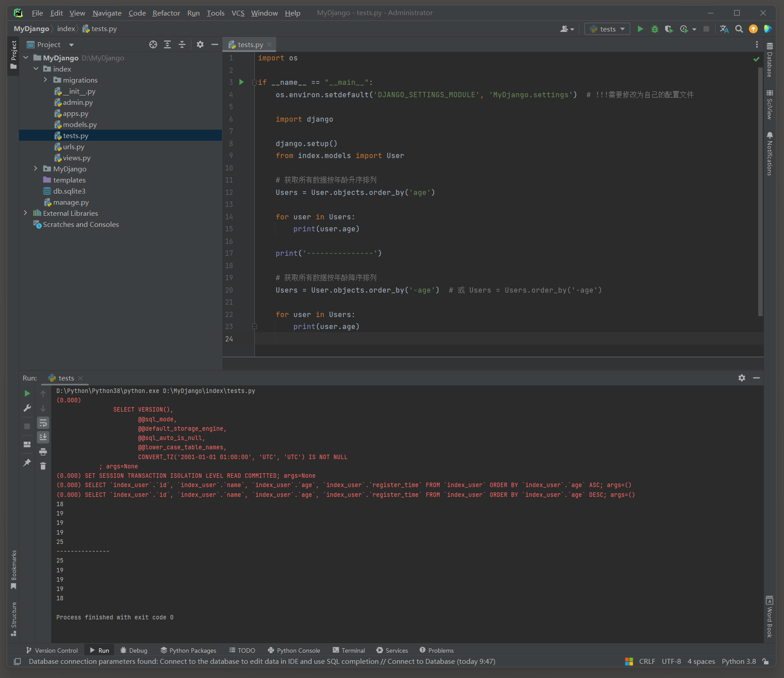Toggle tool window bars icon bottom-left
Viewport: 784px width, 678px height.
pyautogui.click(x=17, y=662)
